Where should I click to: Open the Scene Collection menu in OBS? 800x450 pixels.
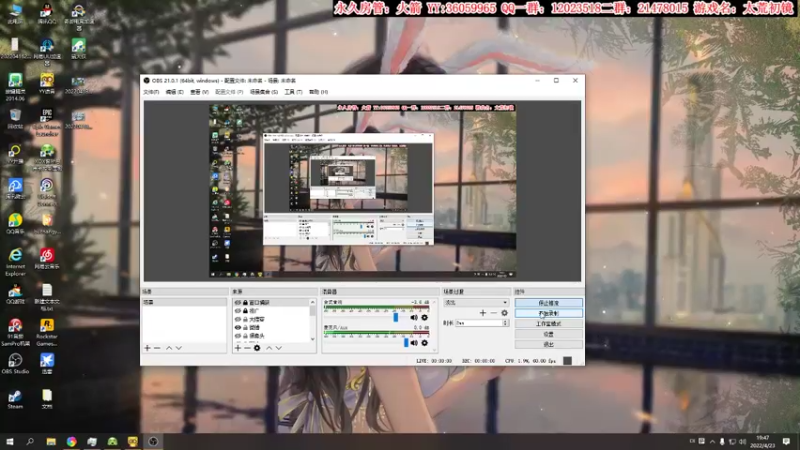pyautogui.click(x=264, y=92)
